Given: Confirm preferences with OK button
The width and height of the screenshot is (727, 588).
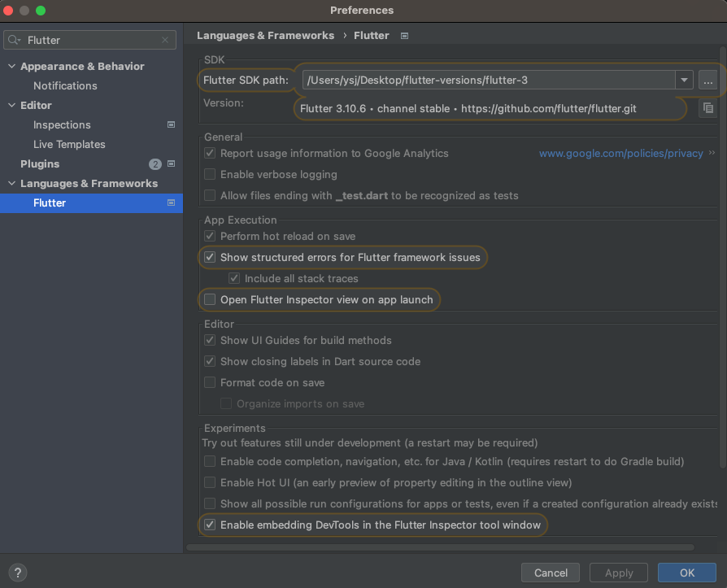Looking at the screenshot, I should click(686, 573).
